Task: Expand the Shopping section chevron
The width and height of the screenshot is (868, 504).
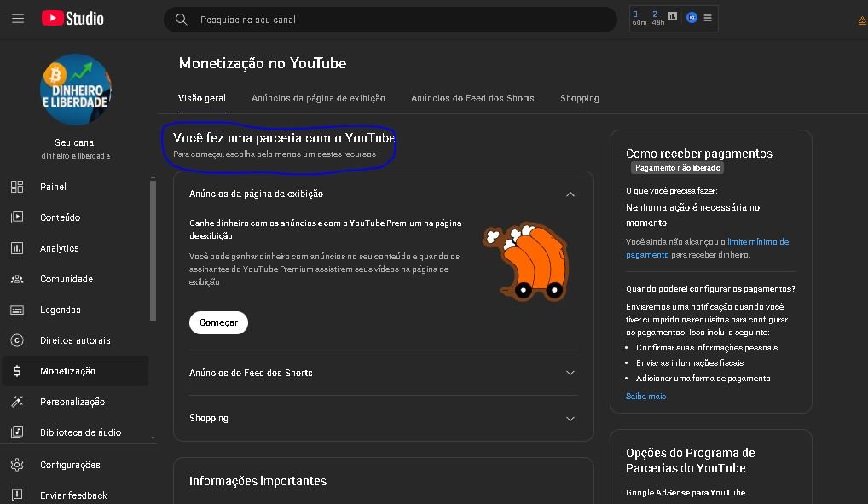Action: click(x=570, y=419)
